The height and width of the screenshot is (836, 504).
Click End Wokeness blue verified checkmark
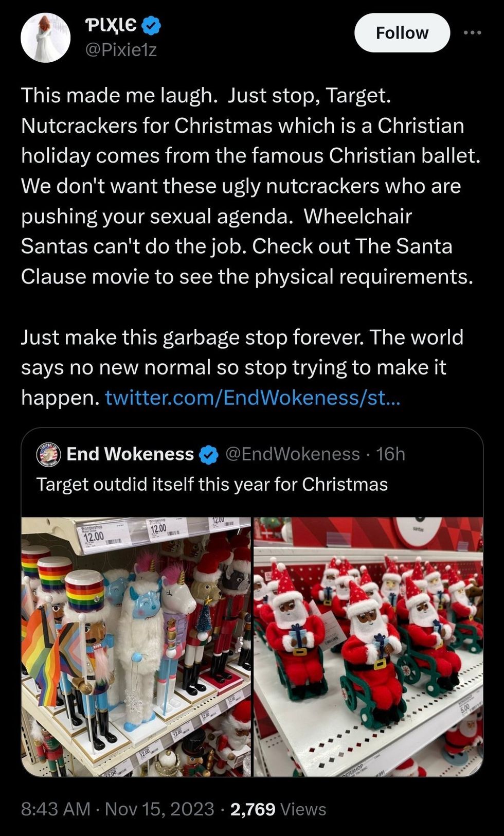point(208,455)
